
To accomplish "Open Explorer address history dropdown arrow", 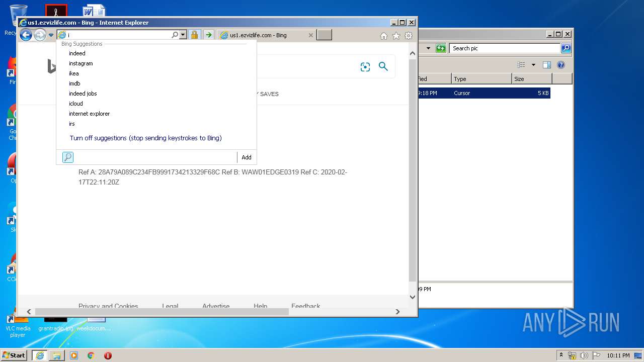I will [428, 48].
